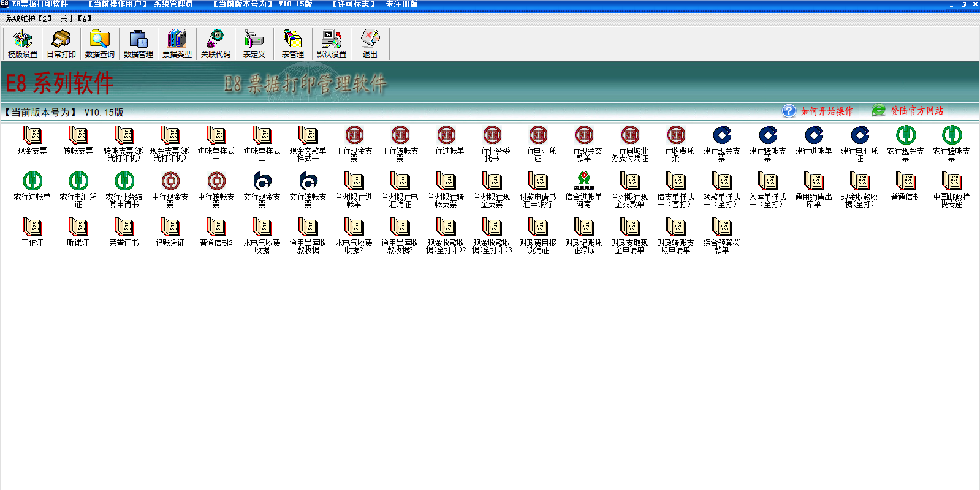Open 默认设置 from the toolbar

[332, 43]
